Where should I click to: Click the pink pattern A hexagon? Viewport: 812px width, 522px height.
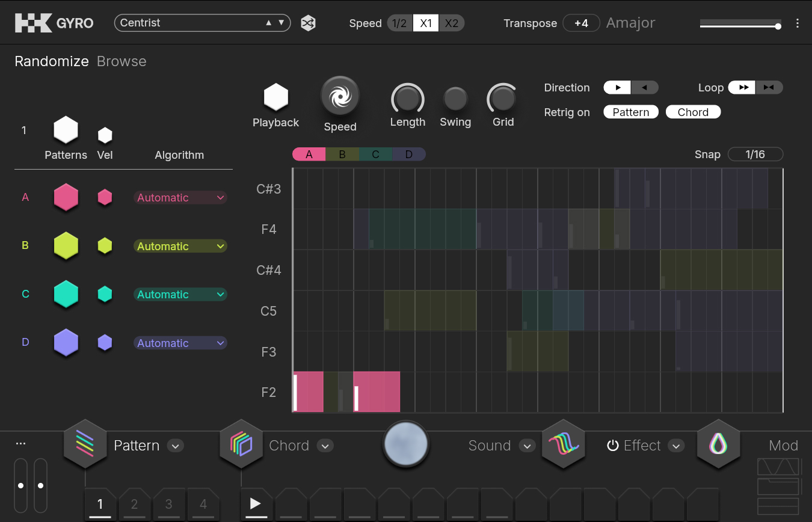(x=66, y=197)
